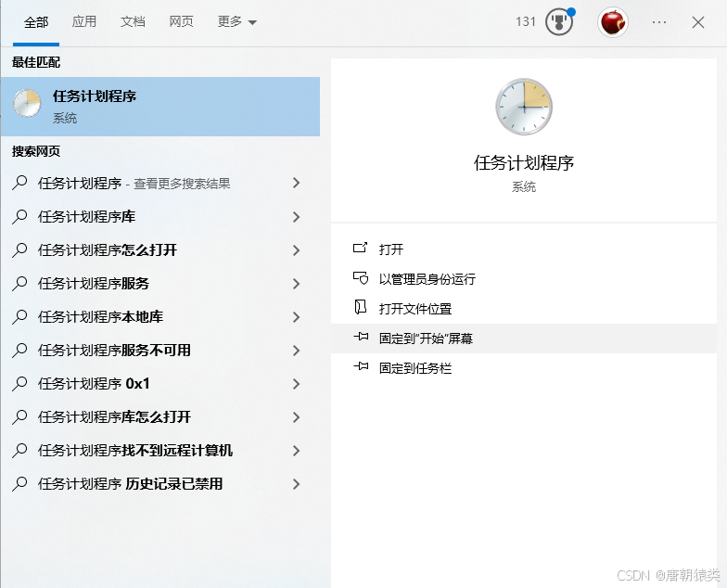Viewport: 727px width, 588px height.
Task: Switch to the 文档 tab
Action: 133,22
